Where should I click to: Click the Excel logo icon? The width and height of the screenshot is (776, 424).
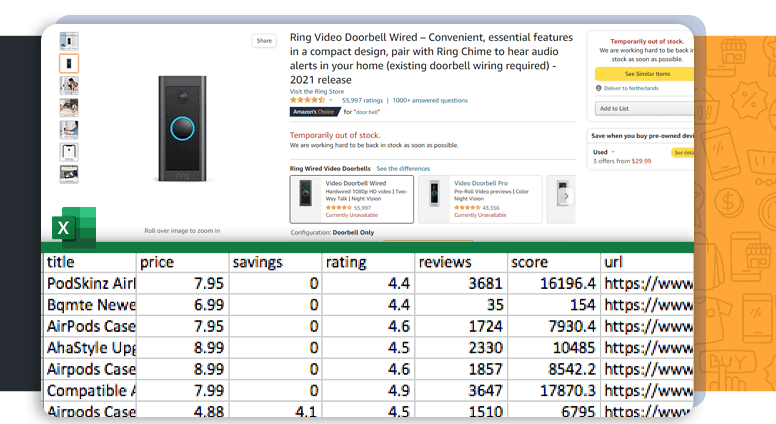74,227
